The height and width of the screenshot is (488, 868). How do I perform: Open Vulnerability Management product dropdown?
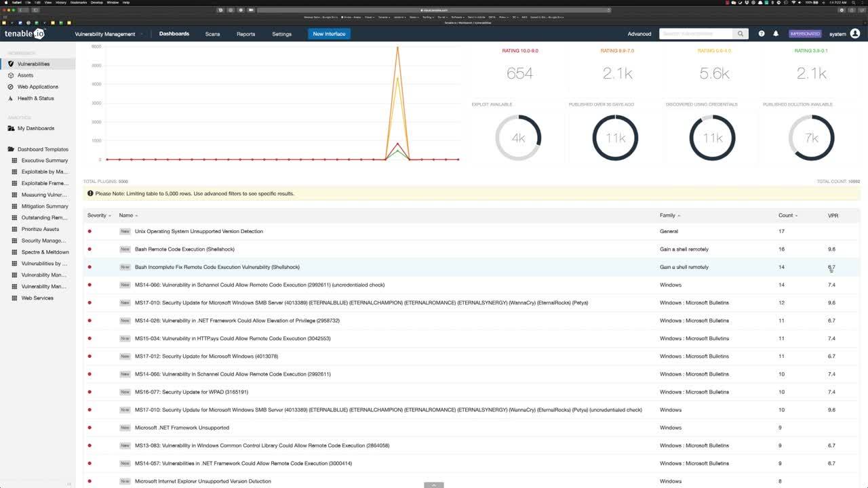[x=110, y=34]
